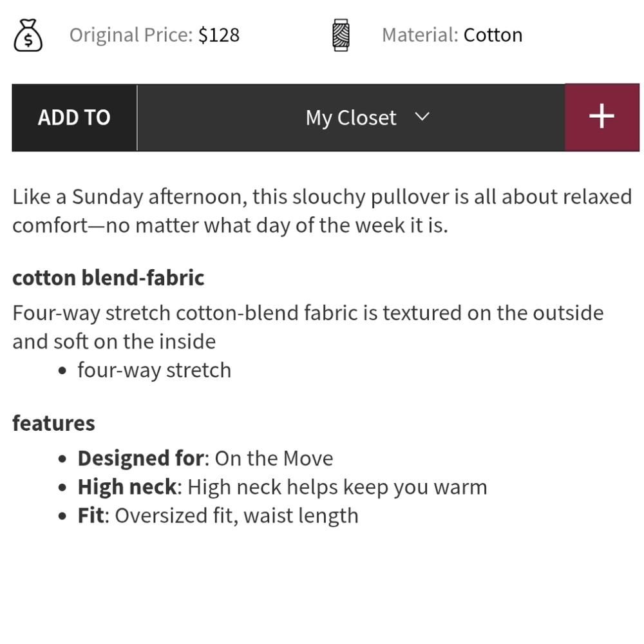The height and width of the screenshot is (644, 644).
Task: Click the My Closet list selector
Action: [x=351, y=117]
